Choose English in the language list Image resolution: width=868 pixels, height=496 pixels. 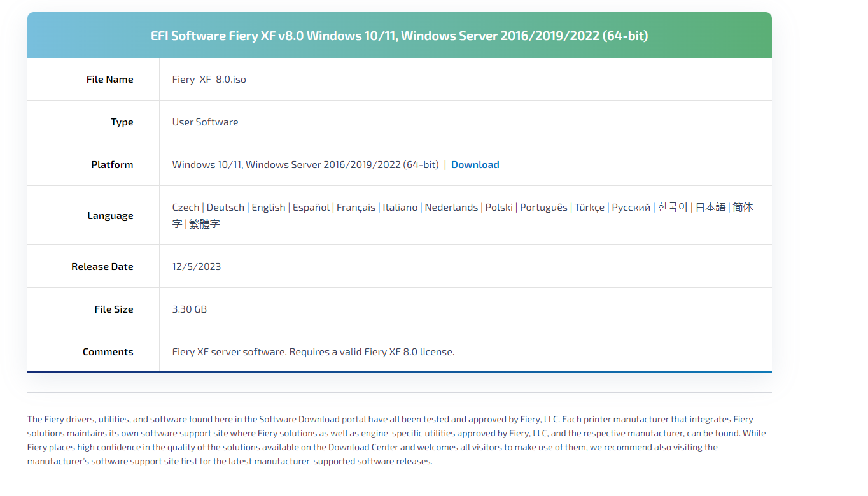click(268, 208)
